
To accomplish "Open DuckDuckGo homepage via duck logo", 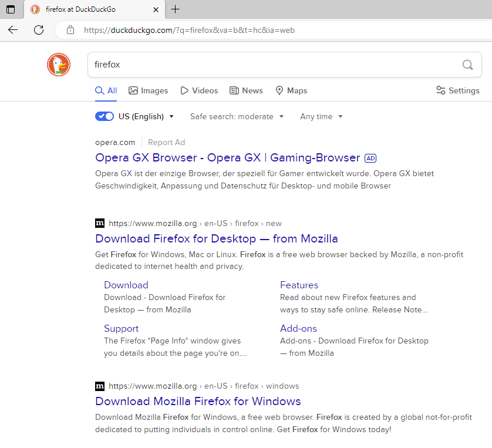I will click(x=59, y=65).
